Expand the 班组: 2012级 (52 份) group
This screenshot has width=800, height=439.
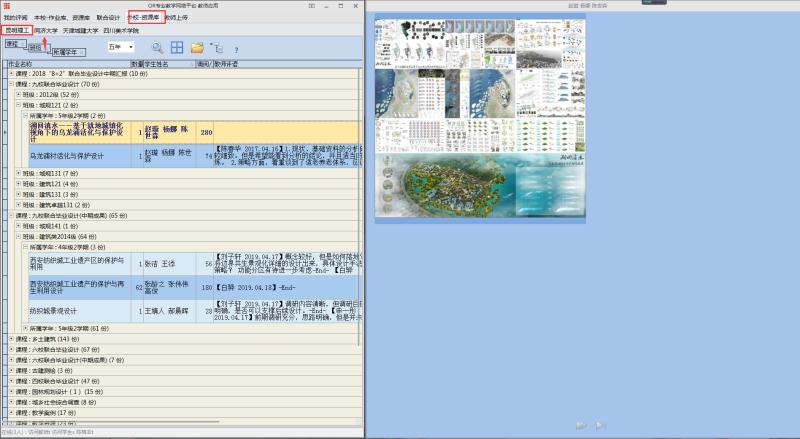(x=19, y=95)
